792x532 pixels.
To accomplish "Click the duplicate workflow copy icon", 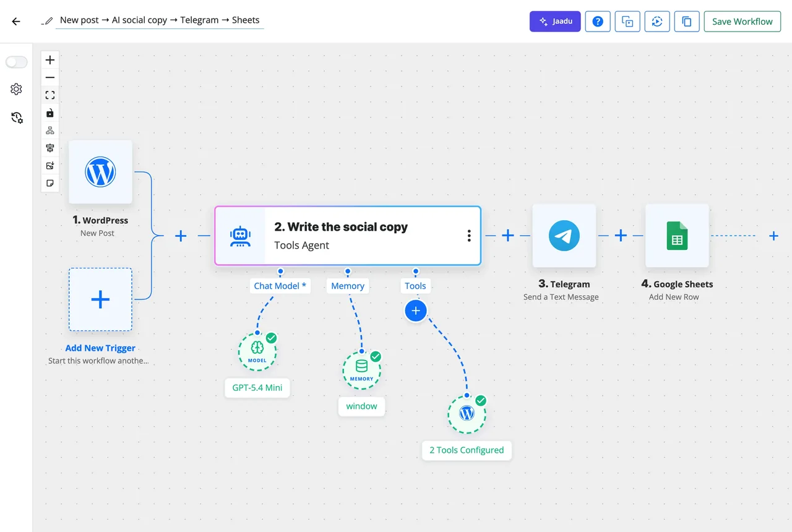I will coord(687,21).
